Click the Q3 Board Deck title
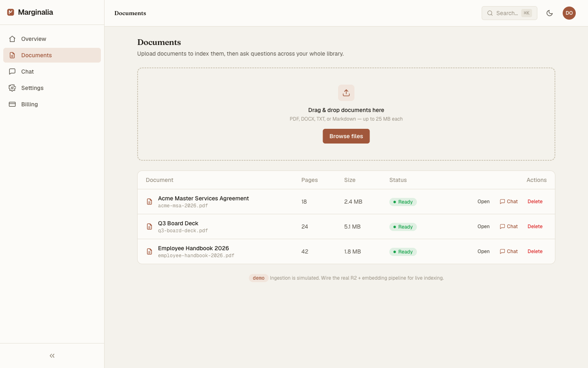588x368 pixels. (x=178, y=223)
